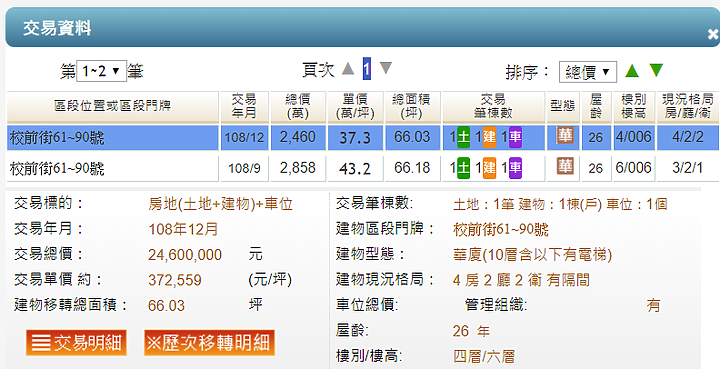Open the 第1~2筆 record range dropdown
Screen dimensions: 720x369
point(101,71)
